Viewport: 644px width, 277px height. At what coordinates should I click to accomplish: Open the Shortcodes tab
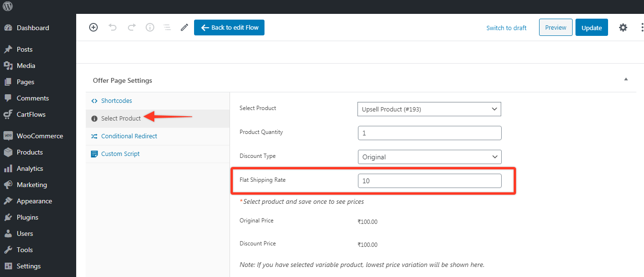(158, 101)
